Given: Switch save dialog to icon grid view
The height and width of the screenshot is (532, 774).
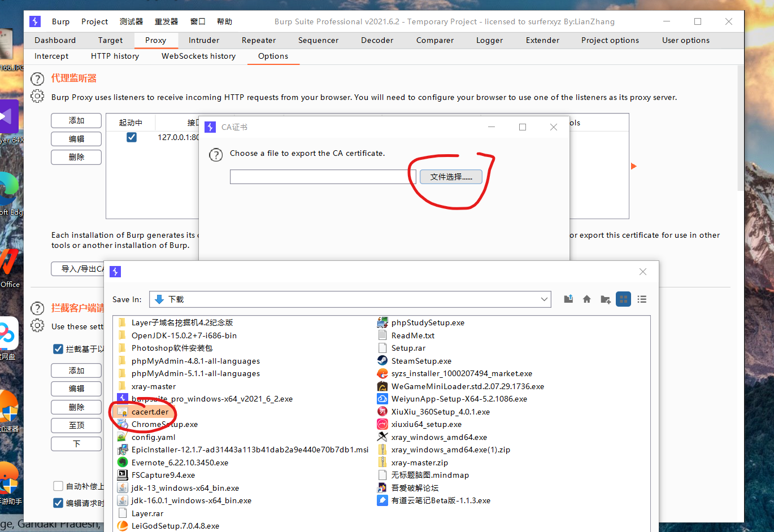Looking at the screenshot, I should coord(623,299).
